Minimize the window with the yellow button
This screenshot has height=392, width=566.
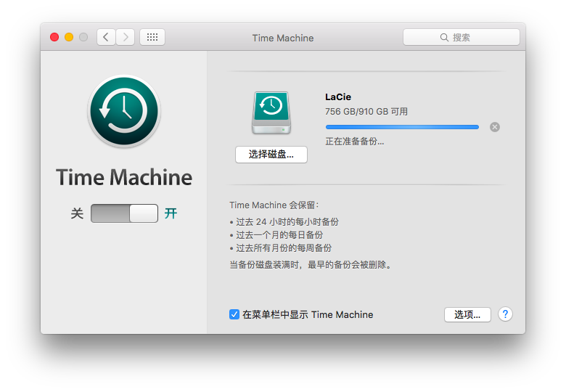[x=69, y=37]
